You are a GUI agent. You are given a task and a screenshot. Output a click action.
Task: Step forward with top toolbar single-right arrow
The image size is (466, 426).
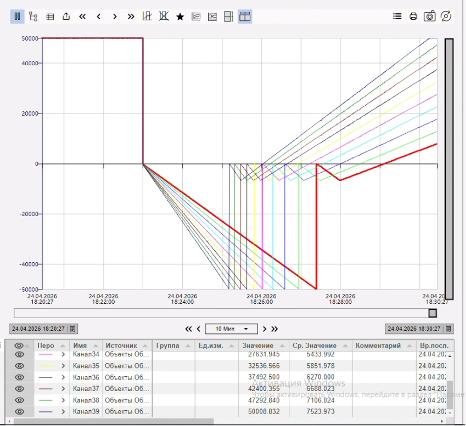tap(115, 16)
